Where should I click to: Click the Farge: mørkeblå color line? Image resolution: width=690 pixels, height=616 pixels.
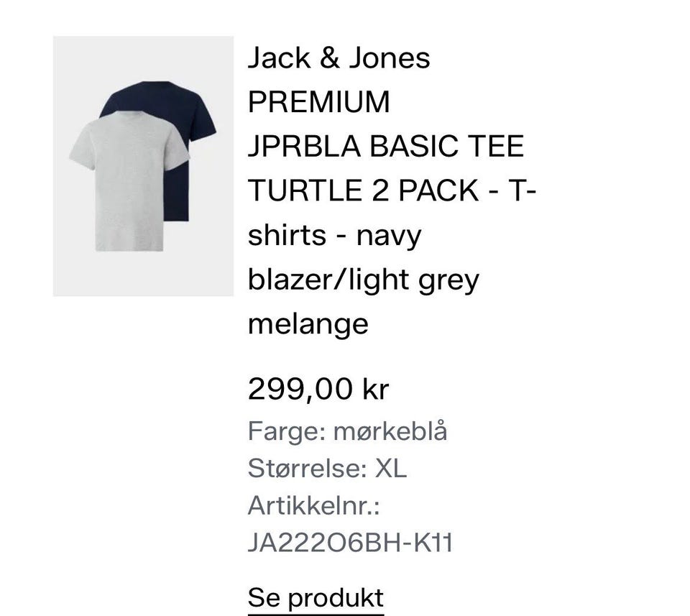point(347,431)
